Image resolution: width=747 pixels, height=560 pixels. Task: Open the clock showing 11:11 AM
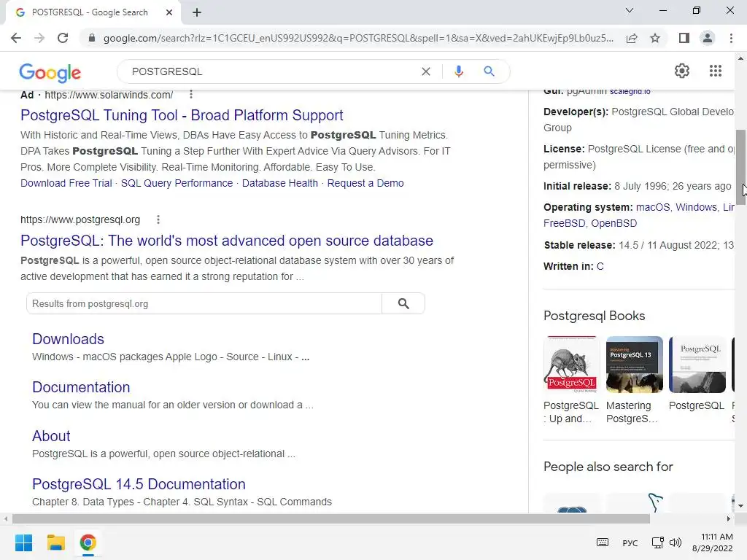pos(712,542)
